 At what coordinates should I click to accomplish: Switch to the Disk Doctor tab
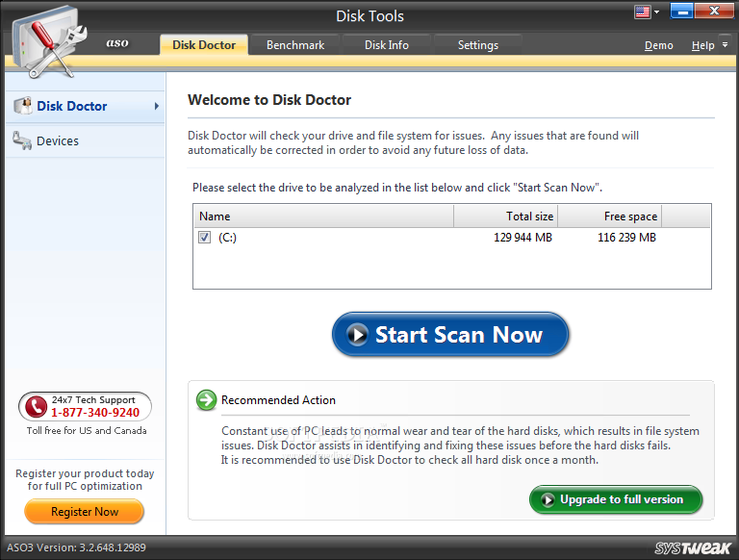coord(204,45)
